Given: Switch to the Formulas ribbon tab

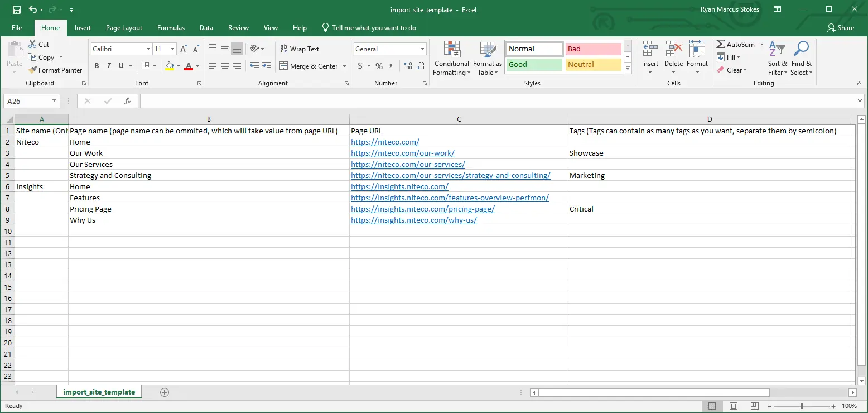Looking at the screenshot, I should [x=171, y=28].
